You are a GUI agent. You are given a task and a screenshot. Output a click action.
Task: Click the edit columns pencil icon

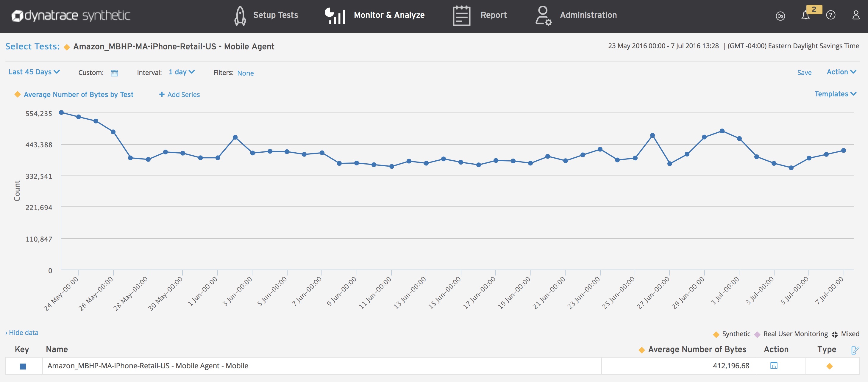coord(855,350)
